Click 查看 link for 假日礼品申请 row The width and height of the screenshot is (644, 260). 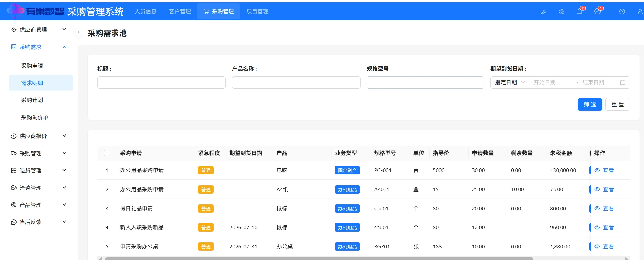608,208
